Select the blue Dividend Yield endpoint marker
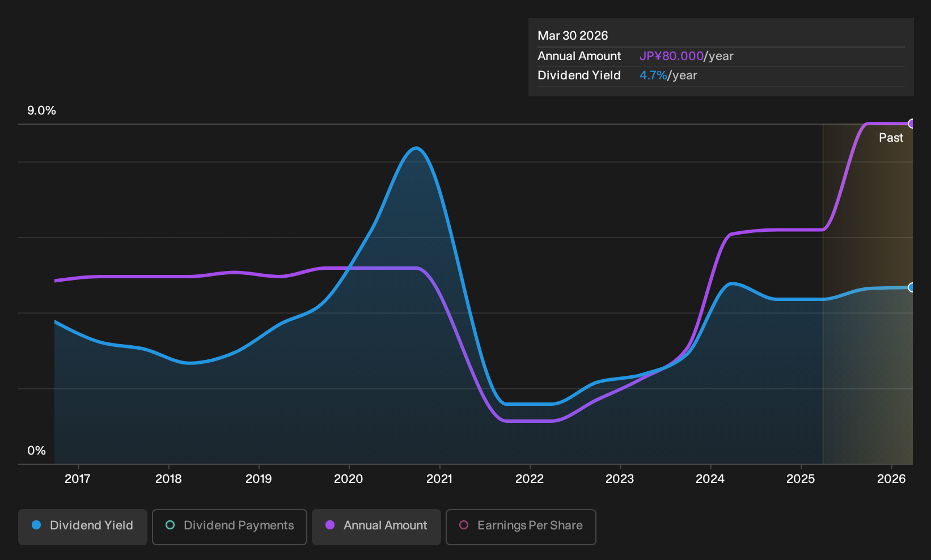Viewport: 931px width, 560px height. 912,287
